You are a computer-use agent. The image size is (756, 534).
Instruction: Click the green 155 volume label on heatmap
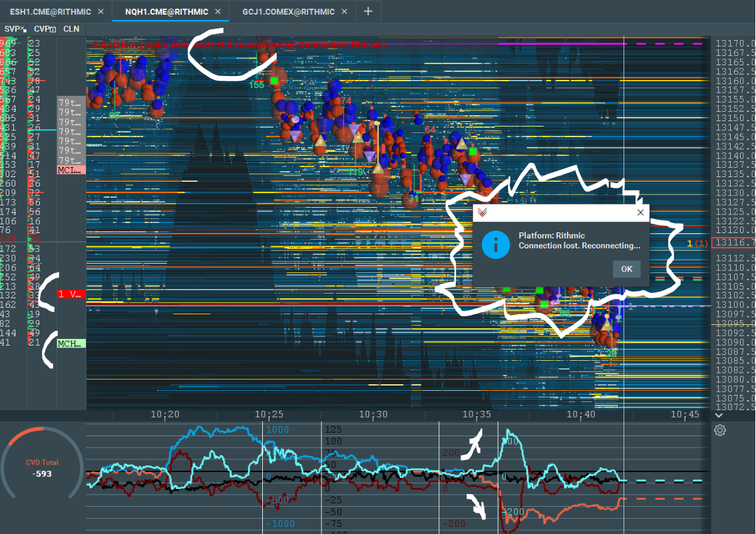pyautogui.click(x=256, y=85)
